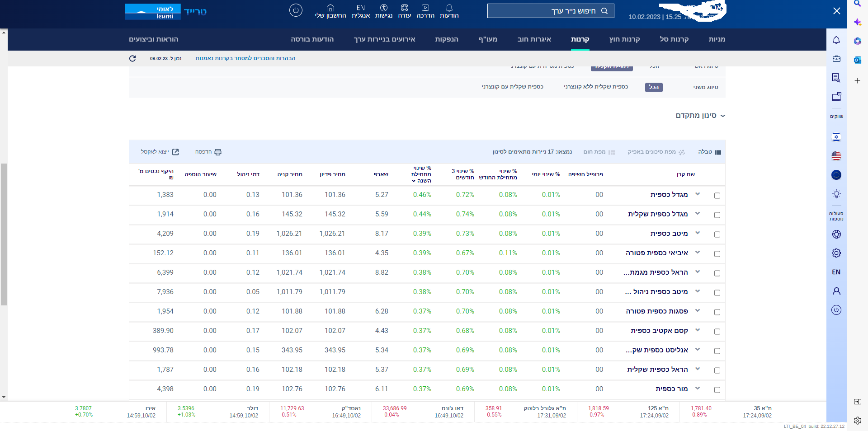Viewport: 868px width, 431px height.
Task: Click the הכל filter button
Action: click(x=653, y=87)
